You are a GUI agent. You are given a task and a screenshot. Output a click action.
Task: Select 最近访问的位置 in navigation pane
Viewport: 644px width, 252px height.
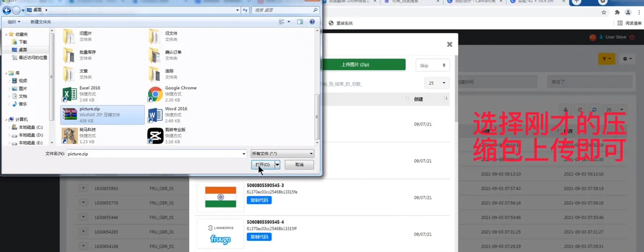click(x=30, y=57)
